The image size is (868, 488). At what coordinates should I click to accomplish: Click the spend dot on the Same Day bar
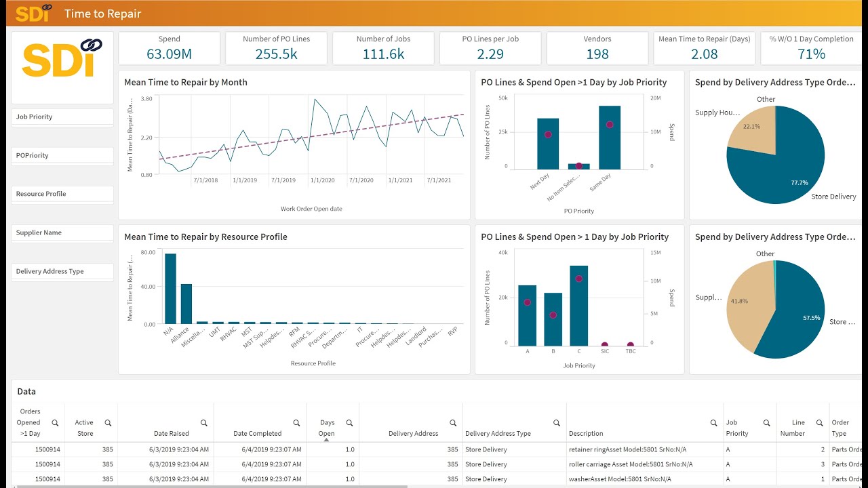(x=610, y=125)
